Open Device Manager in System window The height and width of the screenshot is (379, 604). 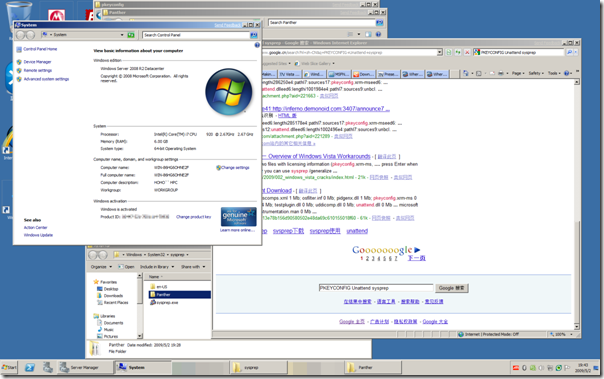tap(37, 62)
